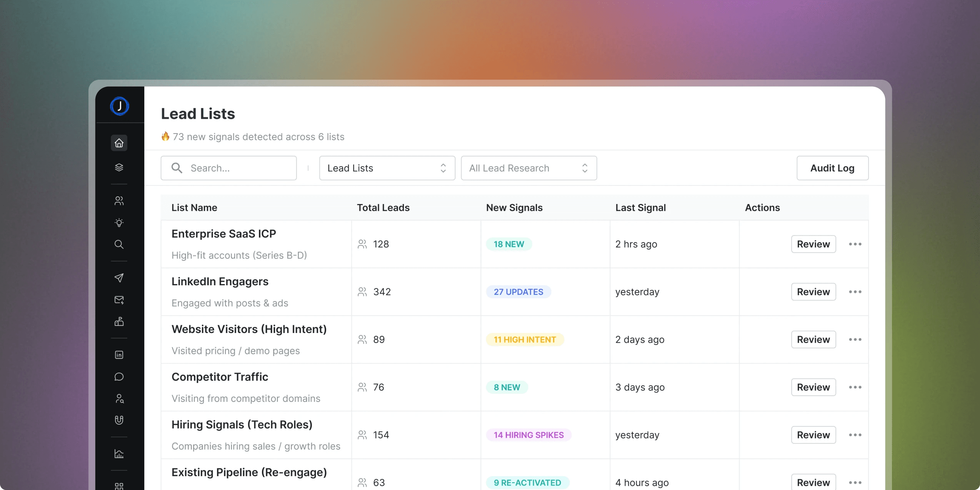Open the magnet sidebar icon
Image resolution: width=980 pixels, height=490 pixels.
(119, 420)
